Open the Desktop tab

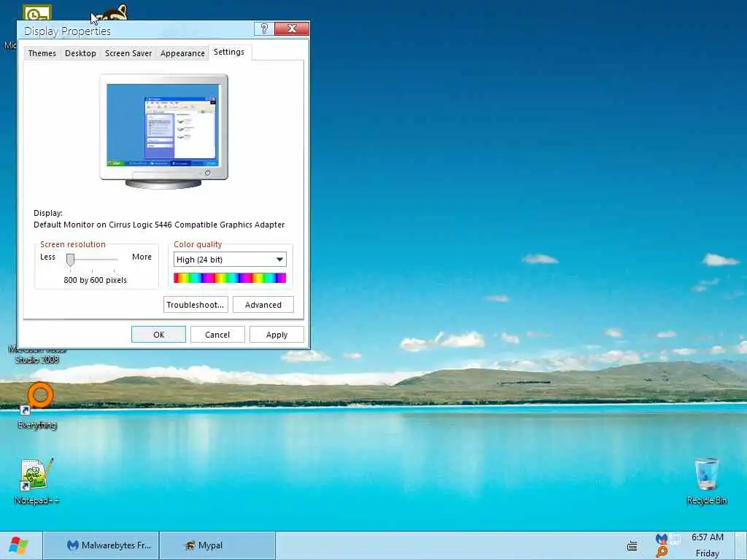coord(80,53)
